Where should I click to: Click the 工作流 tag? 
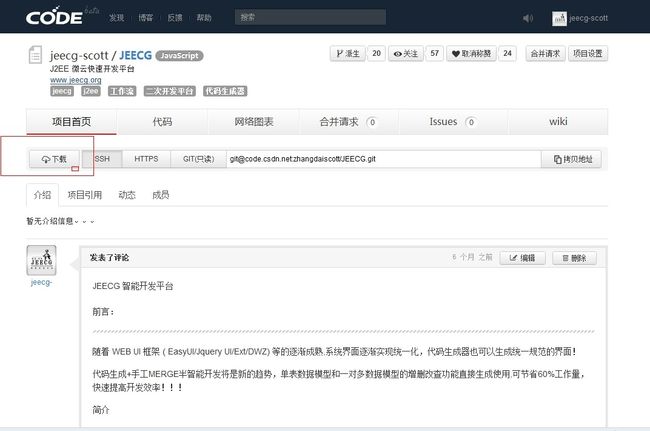(122, 91)
